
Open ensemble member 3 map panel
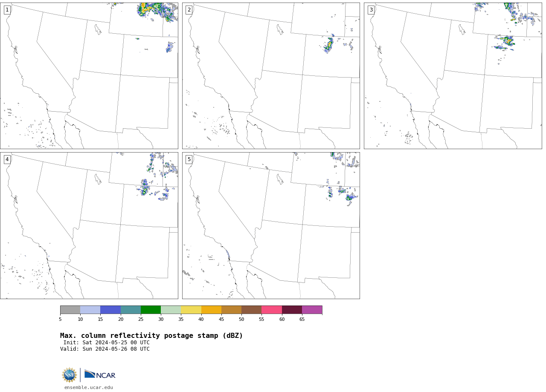click(453, 76)
